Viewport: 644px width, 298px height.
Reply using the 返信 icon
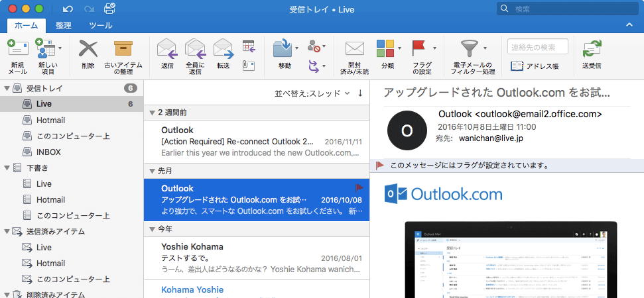click(x=167, y=49)
